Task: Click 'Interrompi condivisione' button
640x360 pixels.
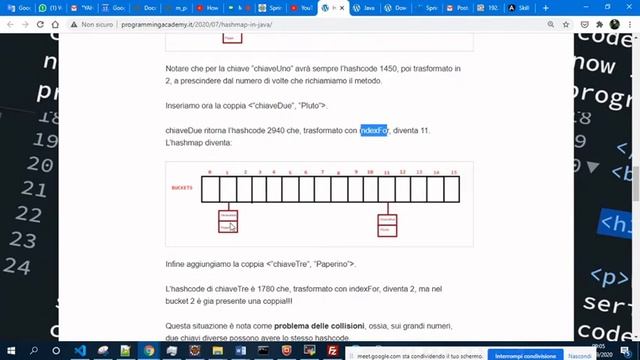Action: pos(525,356)
